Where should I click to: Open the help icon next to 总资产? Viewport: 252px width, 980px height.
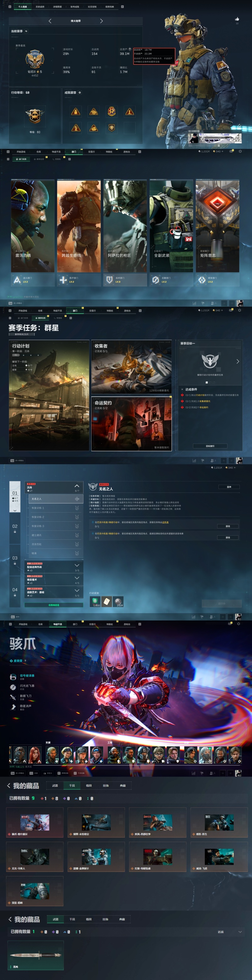tap(130, 49)
